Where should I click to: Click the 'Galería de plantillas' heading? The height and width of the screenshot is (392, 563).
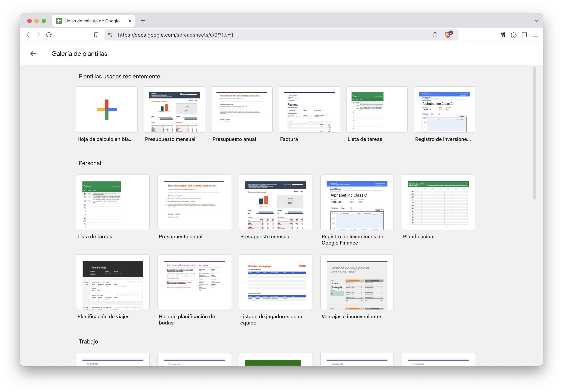(79, 54)
